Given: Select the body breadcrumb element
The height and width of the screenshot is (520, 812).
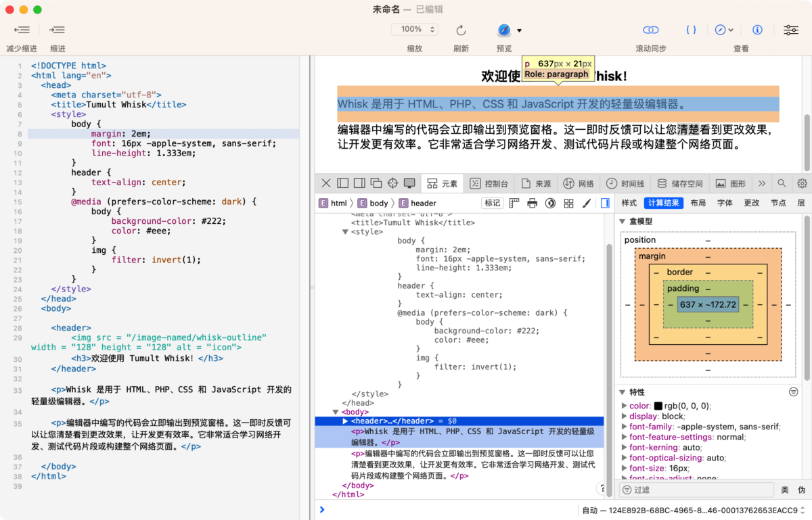Looking at the screenshot, I should tap(373, 203).
